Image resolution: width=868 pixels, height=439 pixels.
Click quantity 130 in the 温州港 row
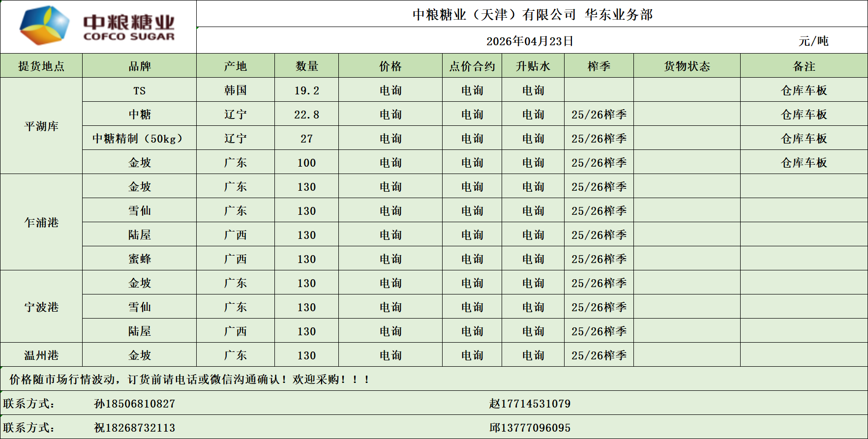307,355
